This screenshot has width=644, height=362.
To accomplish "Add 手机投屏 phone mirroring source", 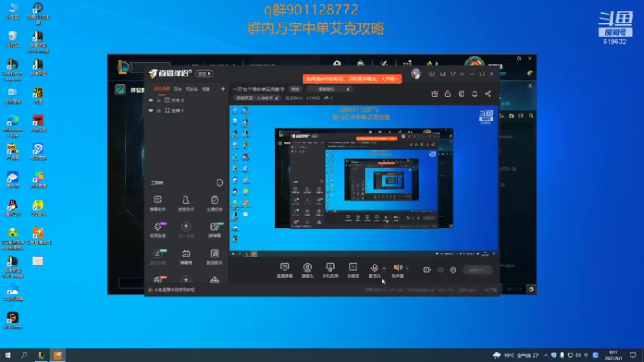I will click(x=330, y=270).
